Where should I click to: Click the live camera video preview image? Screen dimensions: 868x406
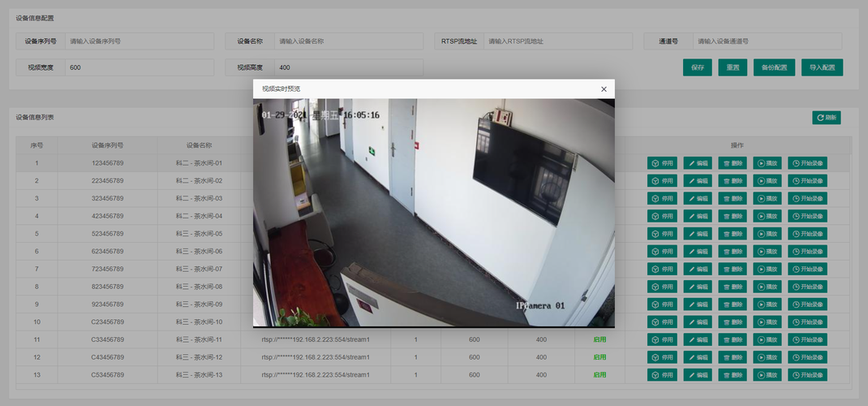433,213
